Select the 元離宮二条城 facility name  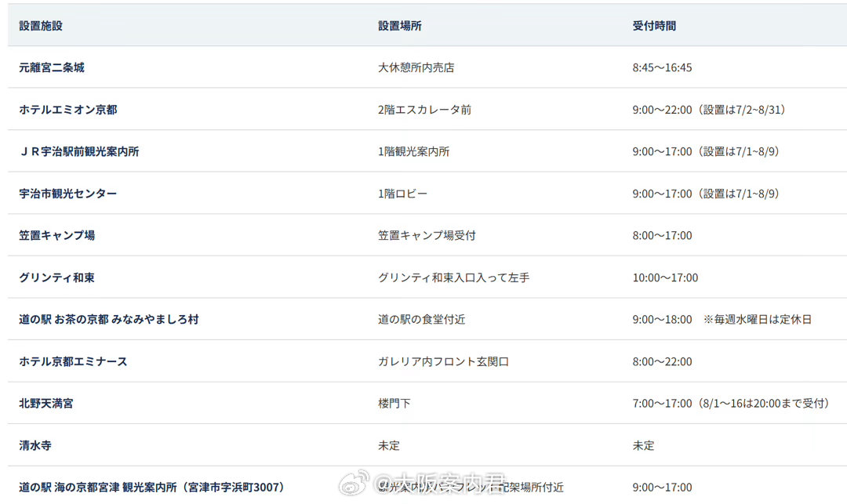[x=51, y=67]
